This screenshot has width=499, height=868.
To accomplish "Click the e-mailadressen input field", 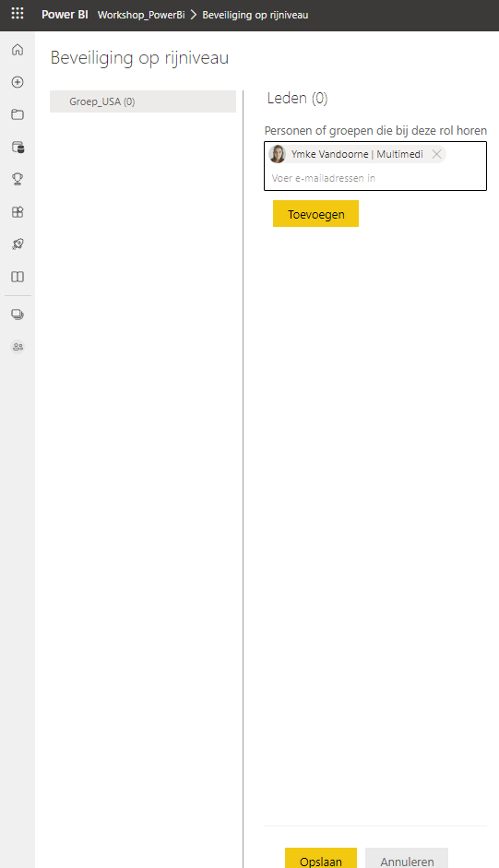I will 375,178.
